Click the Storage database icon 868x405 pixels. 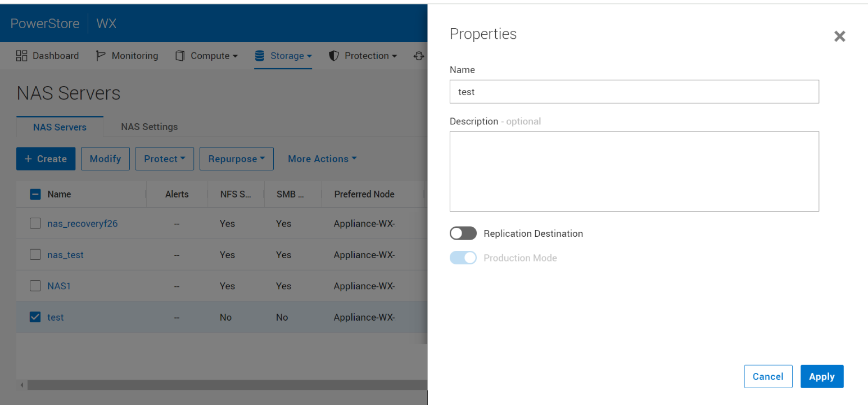coord(259,55)
